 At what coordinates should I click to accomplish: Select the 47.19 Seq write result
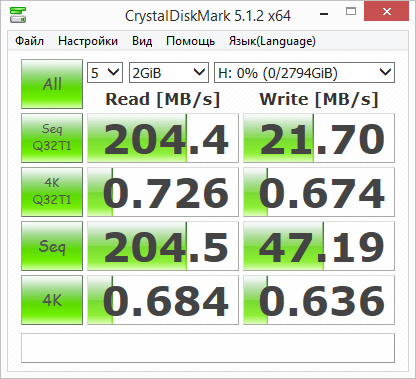pyautogui.click(x=319, y=246)
